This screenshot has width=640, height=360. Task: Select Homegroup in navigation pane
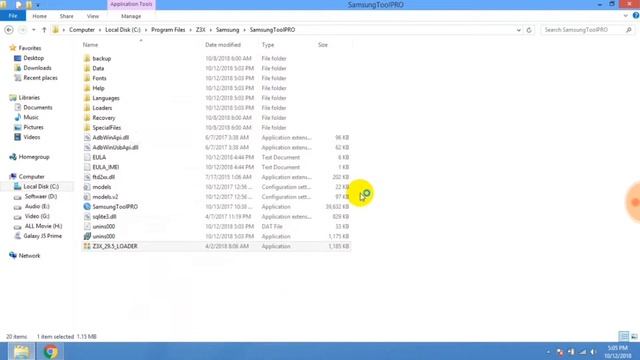(x=34, y=157)
